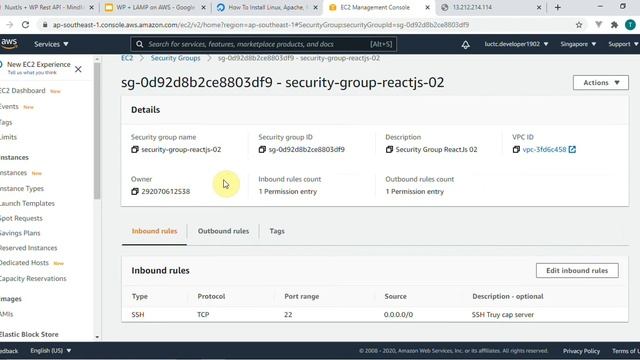Open VPC link external icon
This screenshot has height=360, width=640.
[x=572, y=149]
